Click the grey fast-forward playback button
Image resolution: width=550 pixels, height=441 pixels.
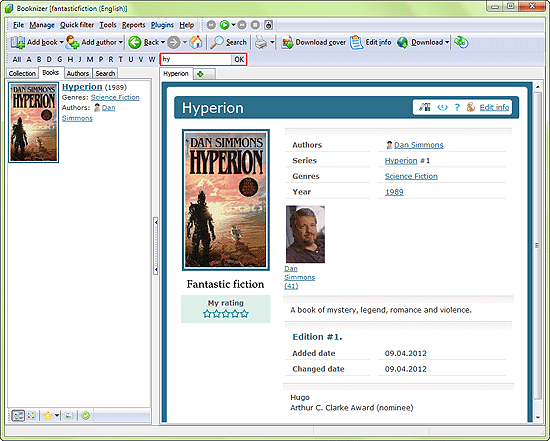[x=242, y=25]
